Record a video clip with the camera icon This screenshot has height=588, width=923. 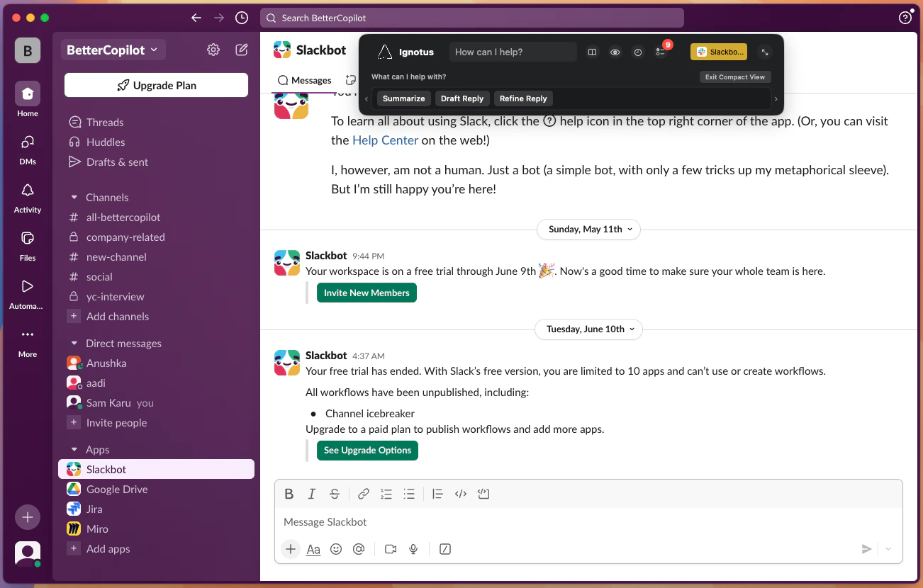point(390,549)
